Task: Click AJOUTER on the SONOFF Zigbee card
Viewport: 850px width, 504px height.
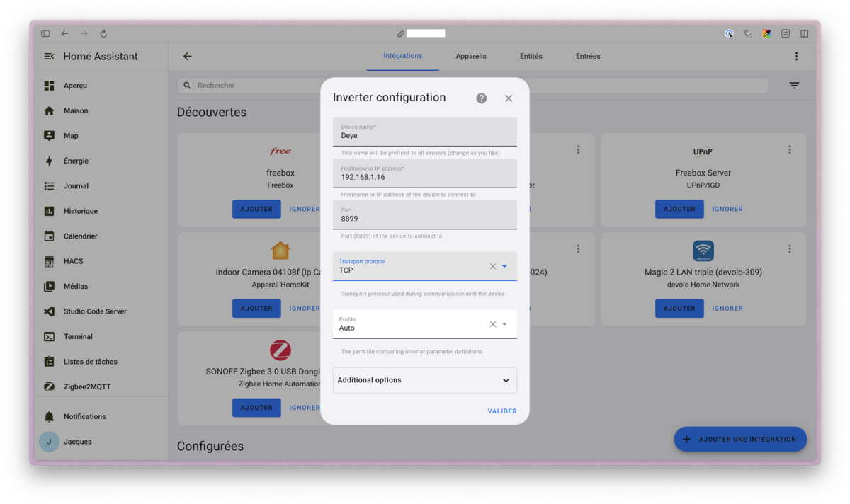Action: pos(256,408)
